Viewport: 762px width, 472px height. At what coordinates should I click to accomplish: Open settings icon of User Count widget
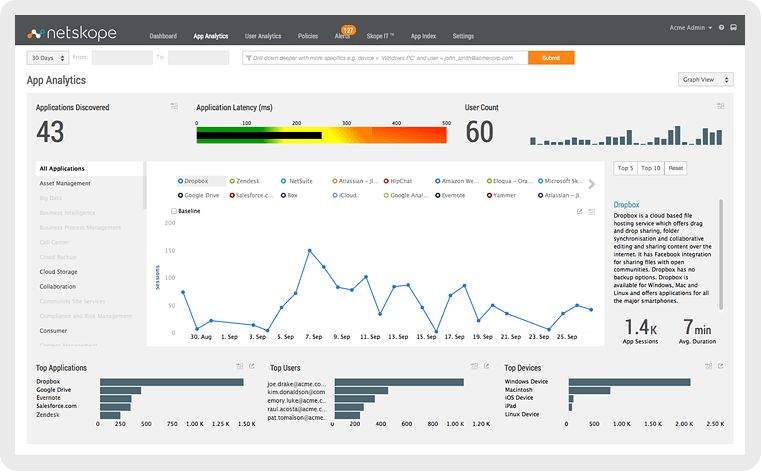click(x=721, y=106)
